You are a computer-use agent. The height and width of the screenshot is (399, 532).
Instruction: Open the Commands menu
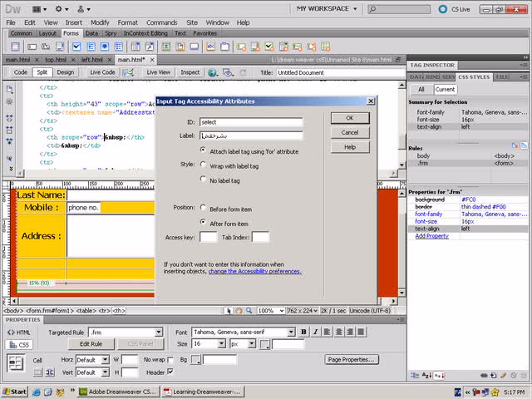click(x=162, y=22)
